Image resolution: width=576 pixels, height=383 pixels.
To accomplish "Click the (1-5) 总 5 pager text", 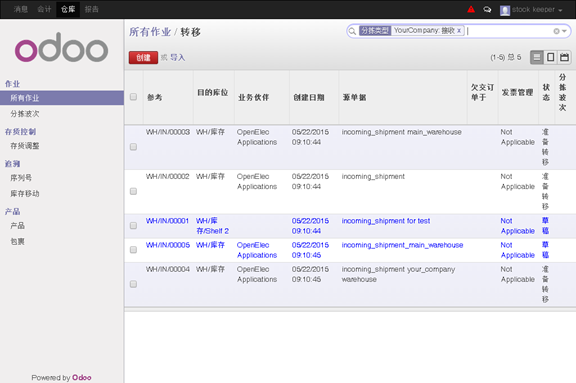I will [505, 57].
